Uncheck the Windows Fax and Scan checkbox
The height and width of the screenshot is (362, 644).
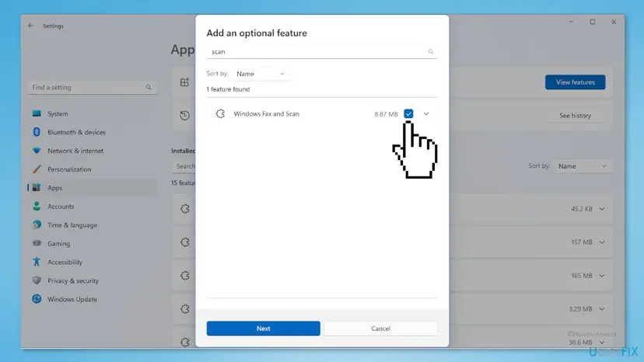click(x=408, y=113)
